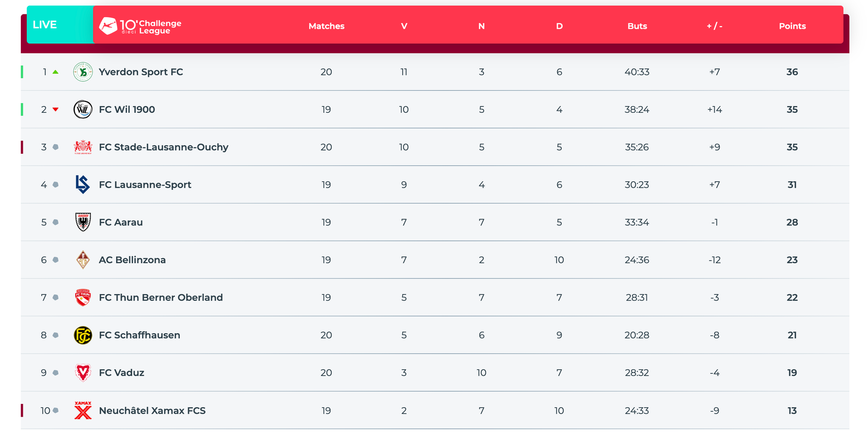The image size is (868, 440).
Task: Click the AC Bellinzona badge
Action: (x=83, y=260)
